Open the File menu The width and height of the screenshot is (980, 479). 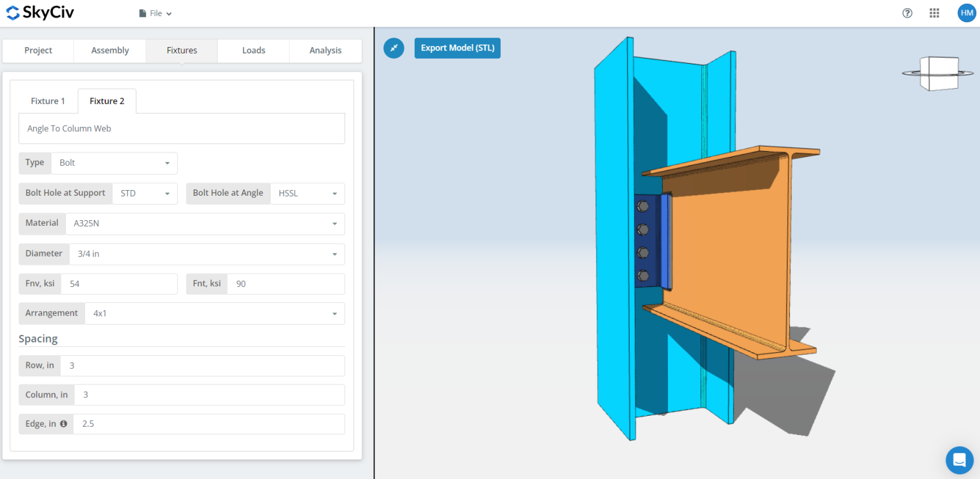[x=156, y=13]
